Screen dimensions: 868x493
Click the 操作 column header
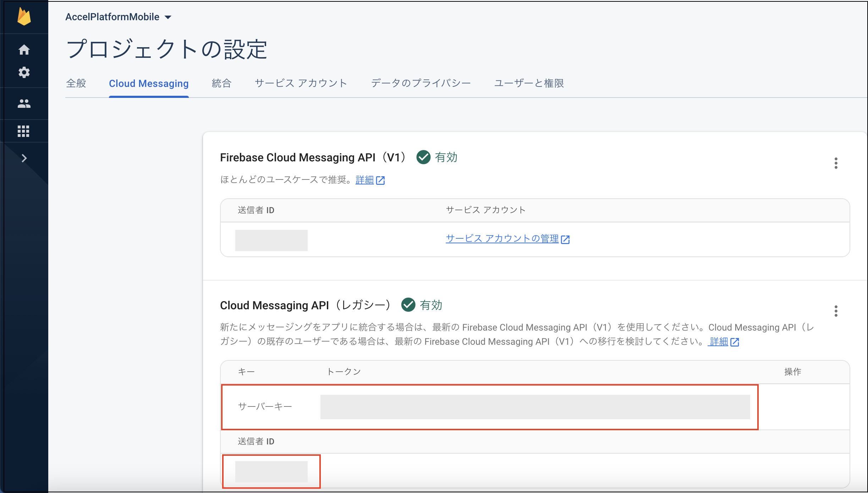point(793,372)
